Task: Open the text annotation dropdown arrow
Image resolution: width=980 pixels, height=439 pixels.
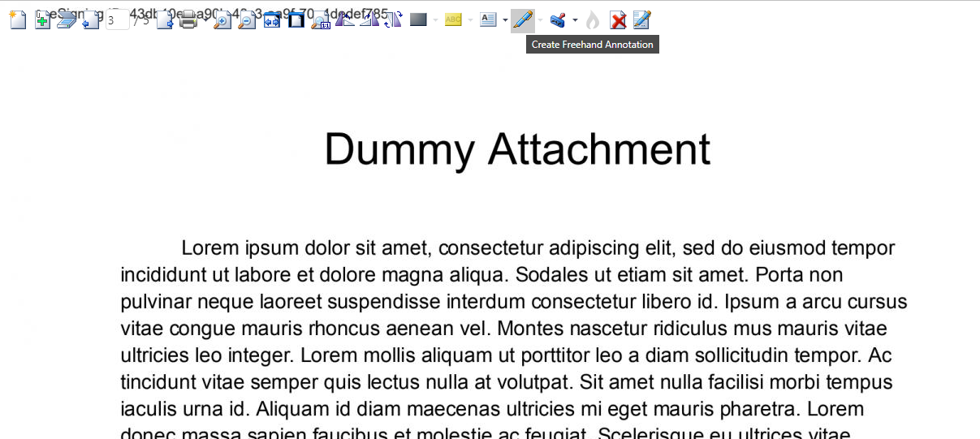Action: [505, 20]
